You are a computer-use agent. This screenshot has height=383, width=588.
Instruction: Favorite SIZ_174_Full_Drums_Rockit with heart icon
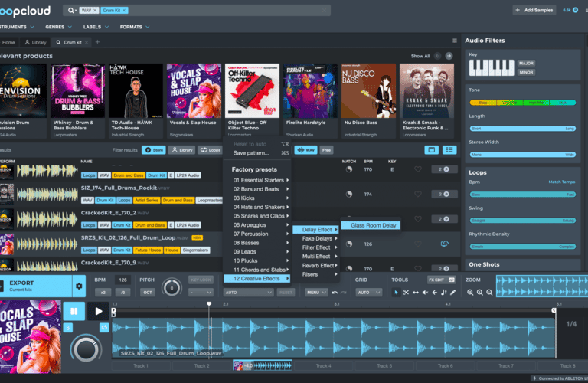pos(418,194)
